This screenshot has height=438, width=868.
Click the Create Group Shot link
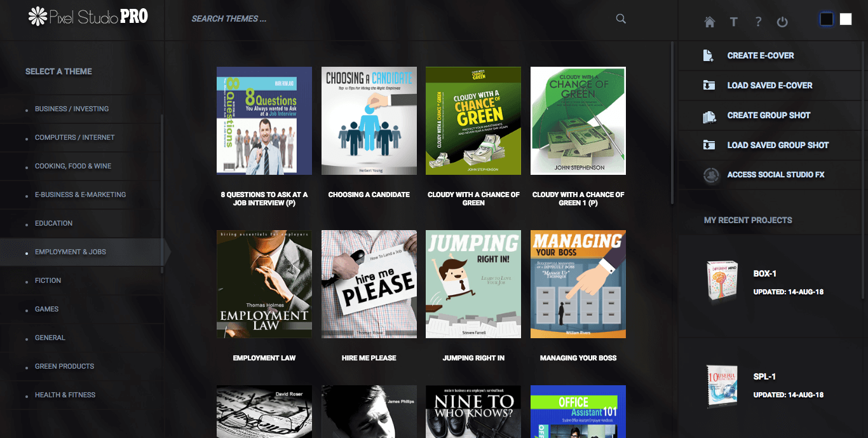coord(769,115)
